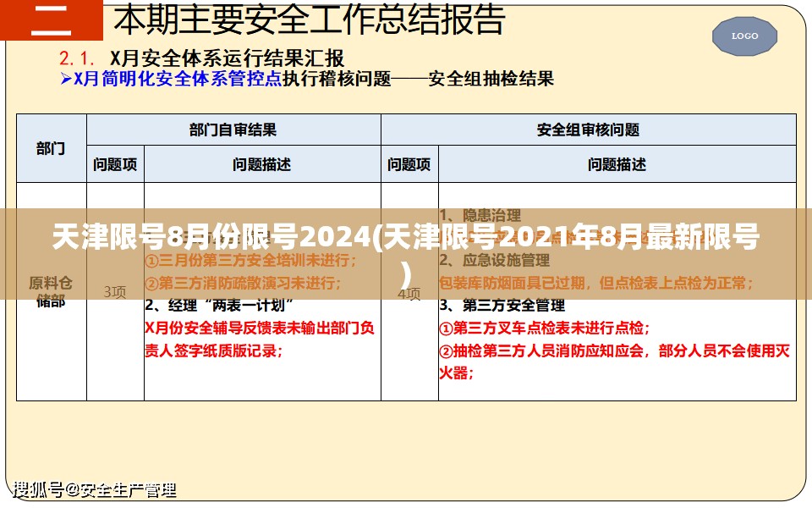Screen dimensions: 812x508
Task: Select the red text 火器；
Action: click(456, 373)
